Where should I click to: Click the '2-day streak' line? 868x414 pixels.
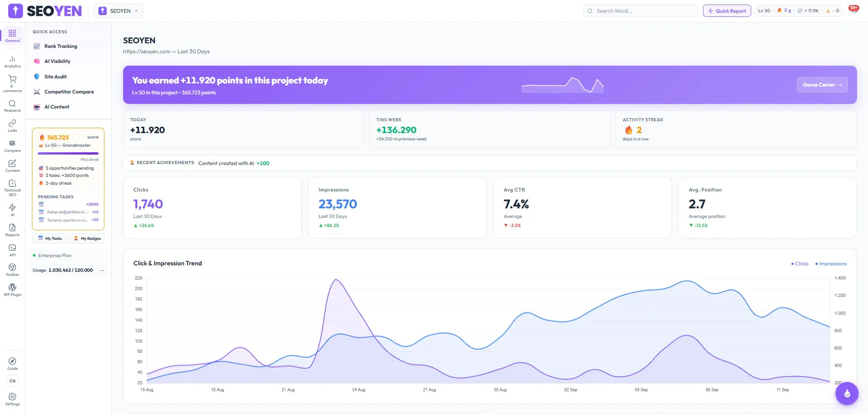click(58, 183)
